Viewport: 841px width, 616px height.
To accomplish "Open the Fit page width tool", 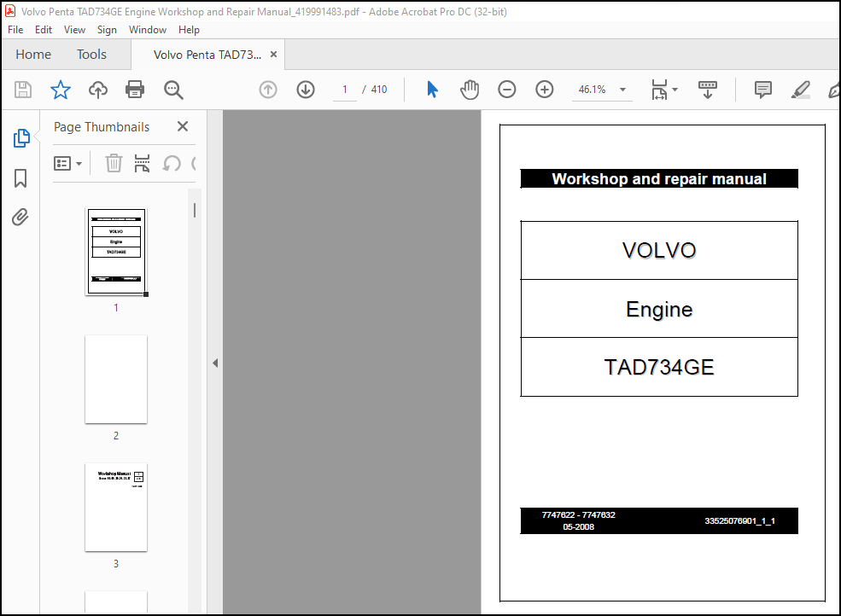I will point(659,90).
